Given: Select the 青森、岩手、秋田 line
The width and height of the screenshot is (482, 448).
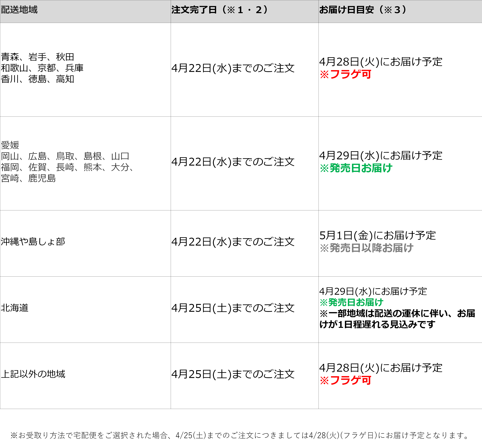Looking at the screenshot, I should (x=38, y=57).
